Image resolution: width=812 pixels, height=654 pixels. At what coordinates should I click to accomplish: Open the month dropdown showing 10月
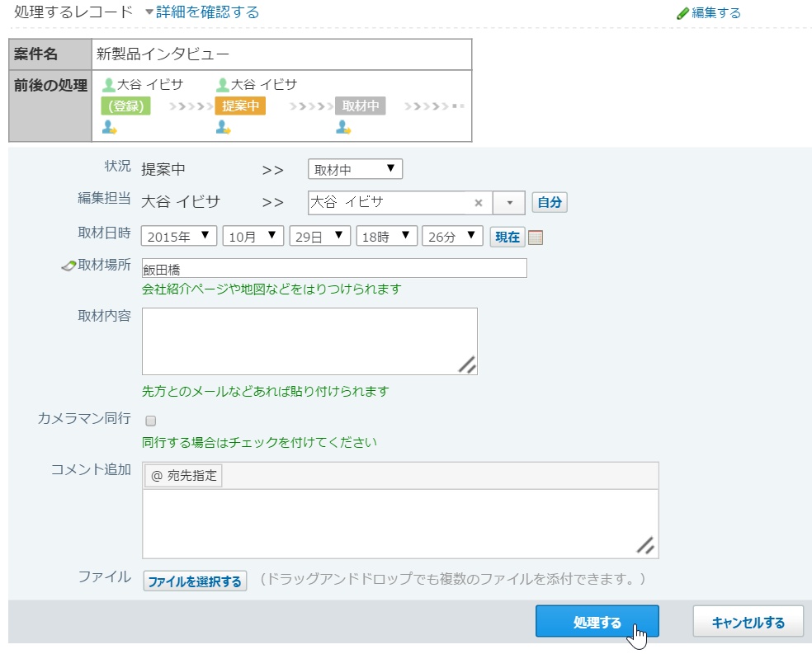coord(253,237)
